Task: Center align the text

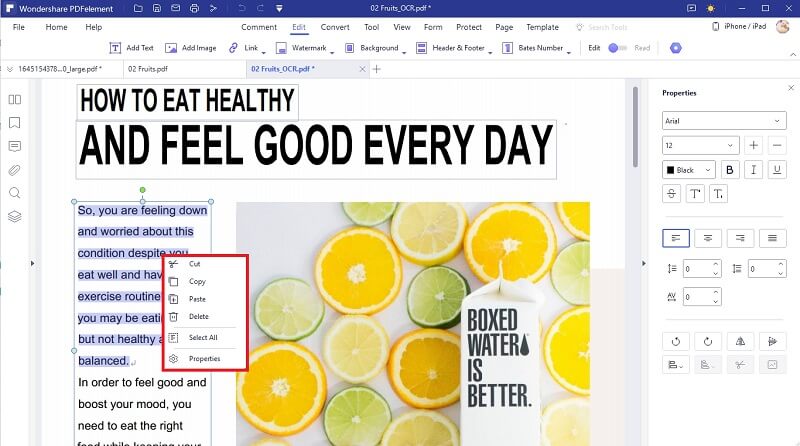Action: coord(708,238)
